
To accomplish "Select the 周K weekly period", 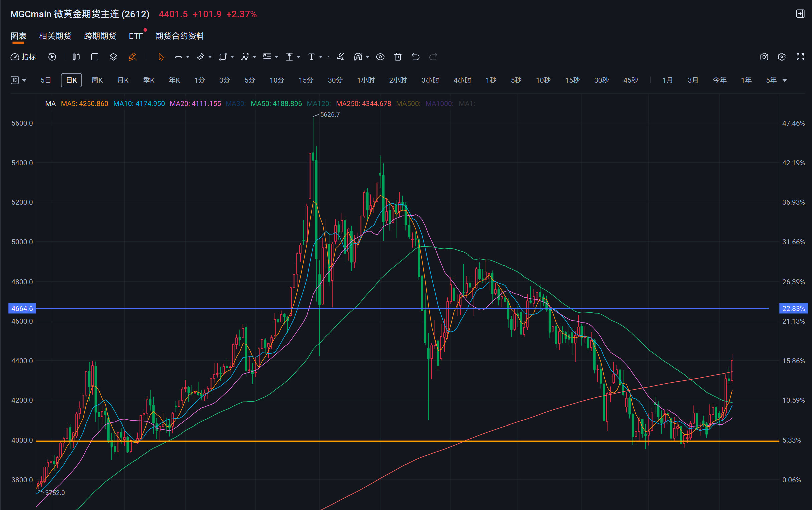I will pyautogui.click(x=97, y=80).
